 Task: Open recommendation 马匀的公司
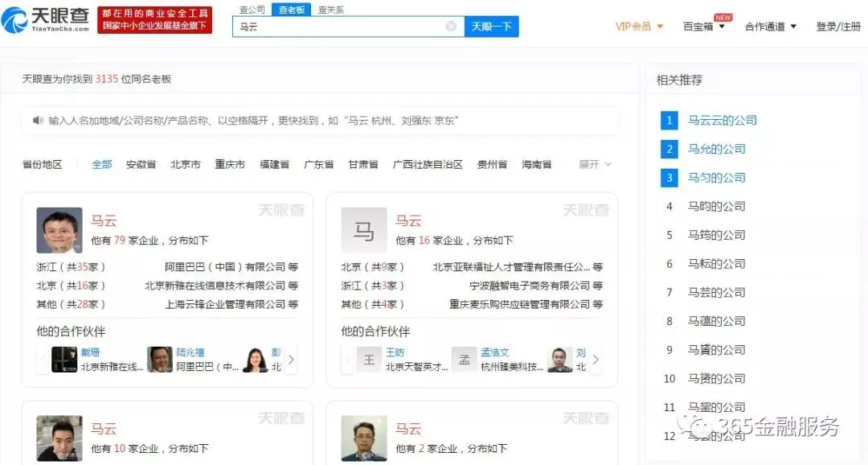click(716, 178)
